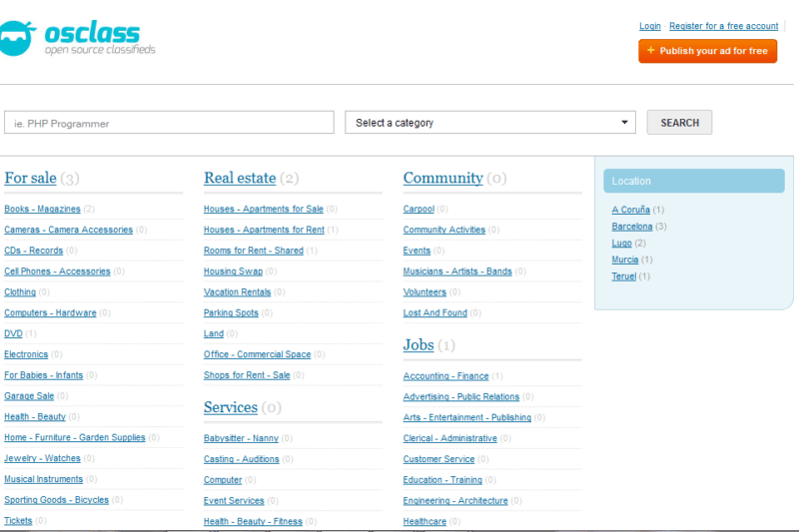Open CDs - Records subcategory

point(34,251)
